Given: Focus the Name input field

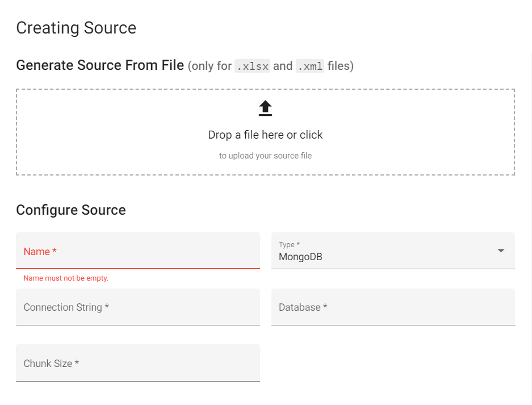Looking at the screenshot, I should tap(138, 251).
